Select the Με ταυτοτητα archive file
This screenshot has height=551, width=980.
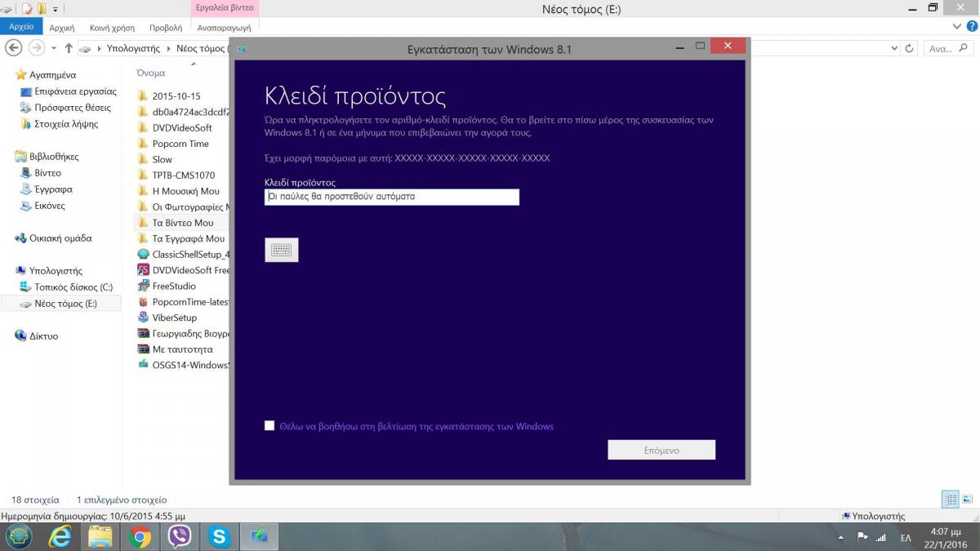[x=182, y=349]
